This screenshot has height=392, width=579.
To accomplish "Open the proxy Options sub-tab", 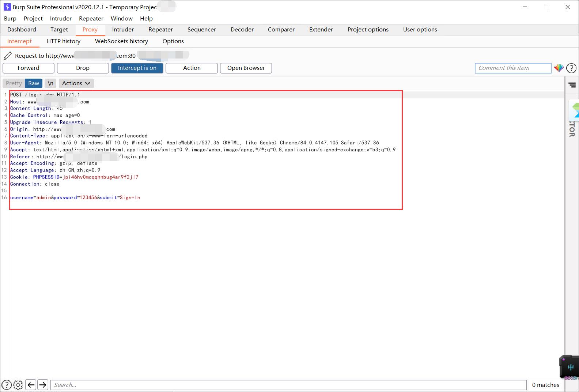I will coord(173,41).
